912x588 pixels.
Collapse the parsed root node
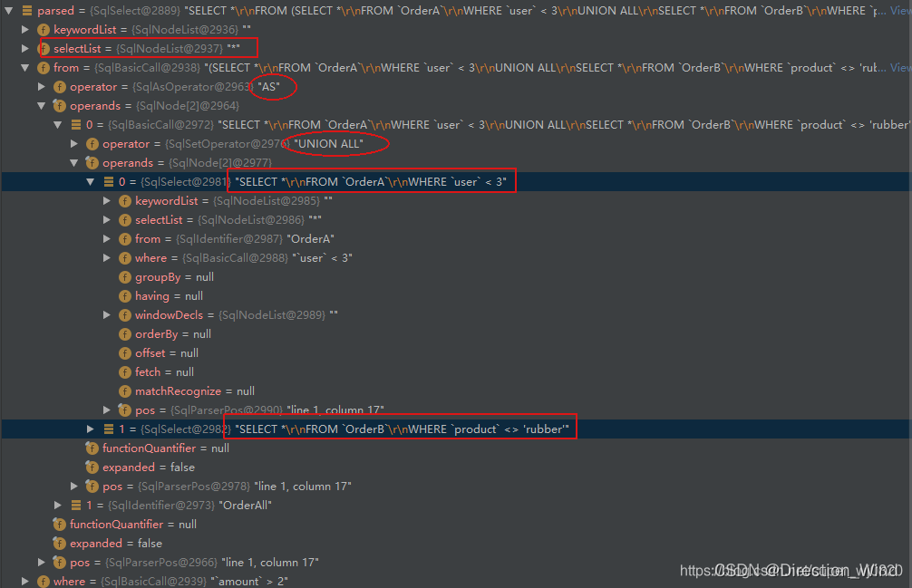pyautogui.click(x=9, y=11)
